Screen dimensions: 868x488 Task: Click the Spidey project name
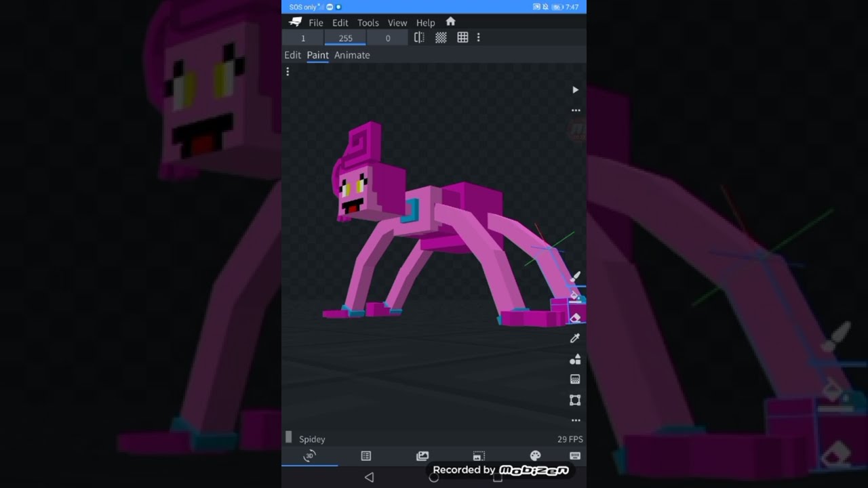coord(312,439)
